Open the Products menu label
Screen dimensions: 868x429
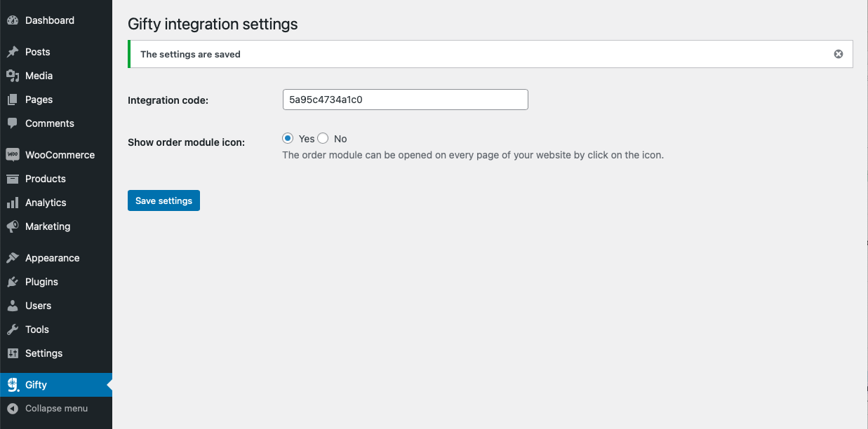coord(46,179)
